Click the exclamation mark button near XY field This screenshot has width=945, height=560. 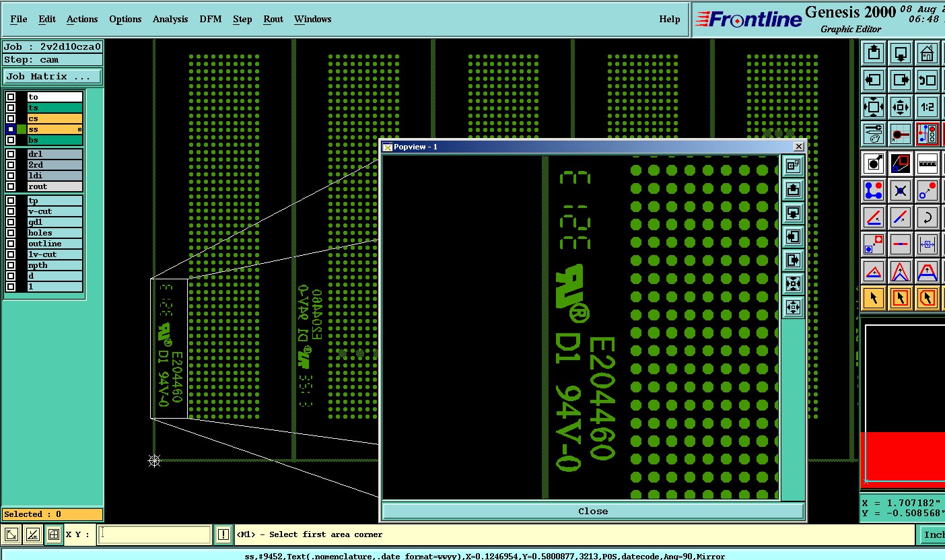coord(223,535)
